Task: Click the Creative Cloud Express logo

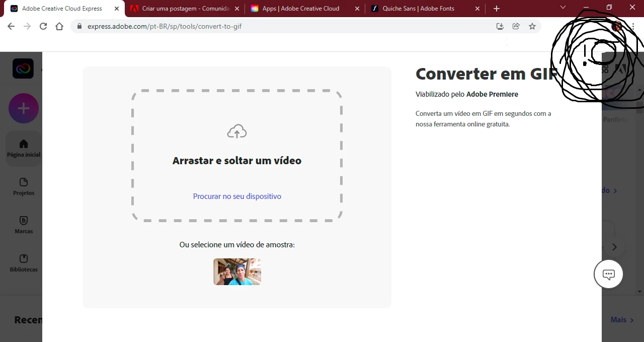Action: pyautogui.click(x=23, y=69)
